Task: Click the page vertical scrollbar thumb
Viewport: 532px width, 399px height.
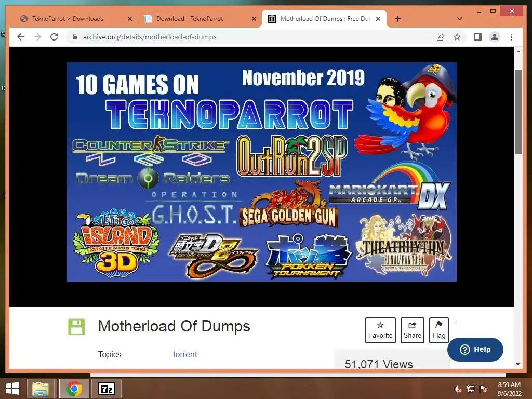Action: coord(518,112)
